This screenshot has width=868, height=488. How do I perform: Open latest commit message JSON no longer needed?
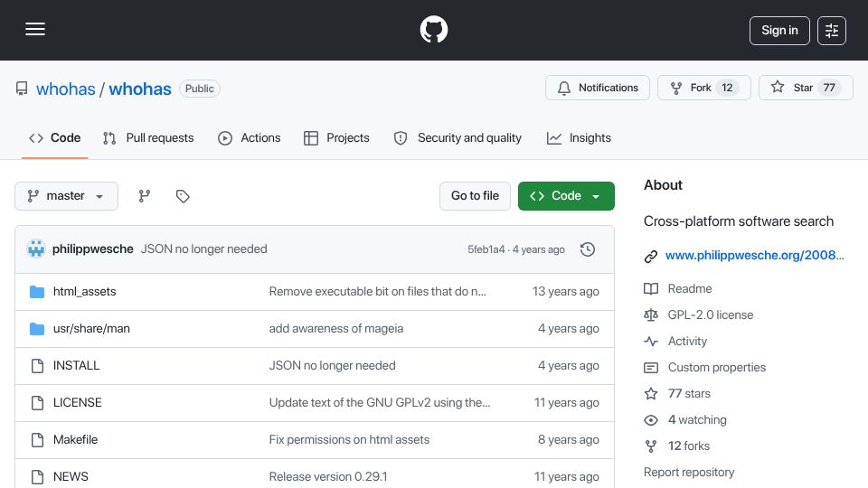click(x=203, y=249)
